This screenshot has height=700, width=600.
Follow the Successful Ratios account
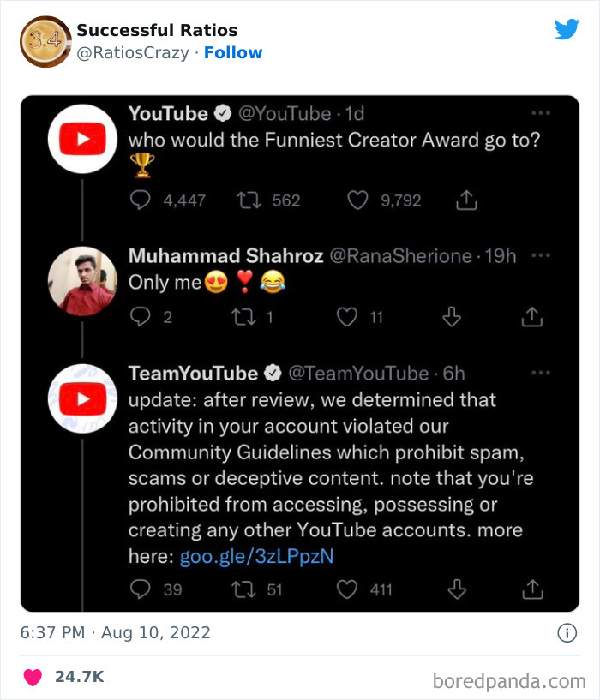click(233, 52)
